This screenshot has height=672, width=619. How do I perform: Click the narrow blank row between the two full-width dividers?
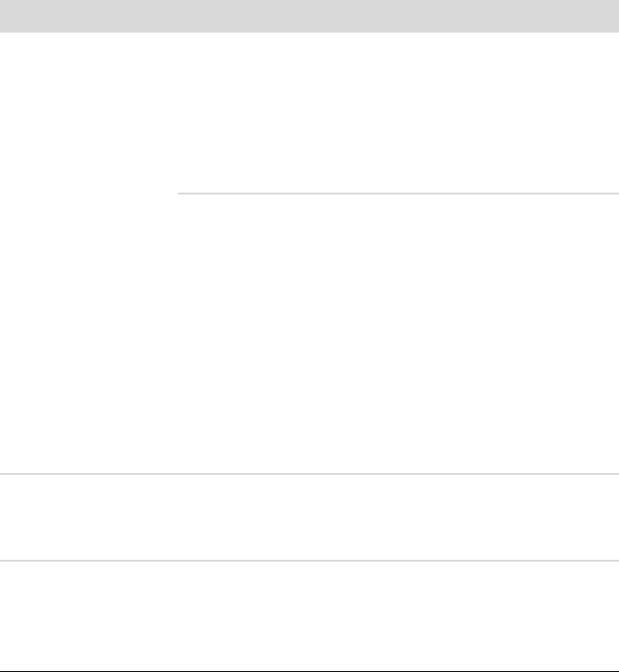click(309, 517)
